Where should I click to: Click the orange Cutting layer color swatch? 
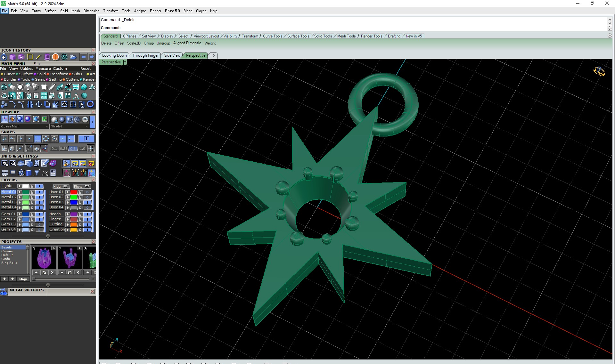(x=74, y=224)
